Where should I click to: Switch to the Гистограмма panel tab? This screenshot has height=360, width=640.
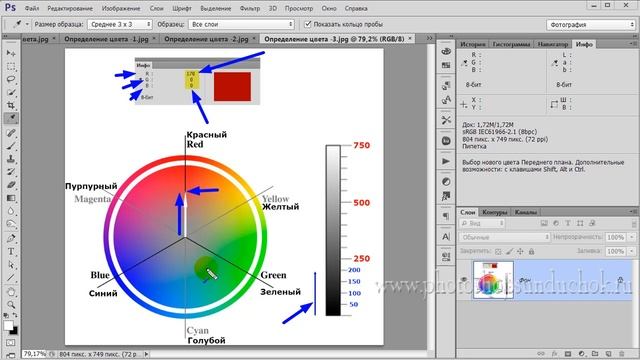[511, 44]
